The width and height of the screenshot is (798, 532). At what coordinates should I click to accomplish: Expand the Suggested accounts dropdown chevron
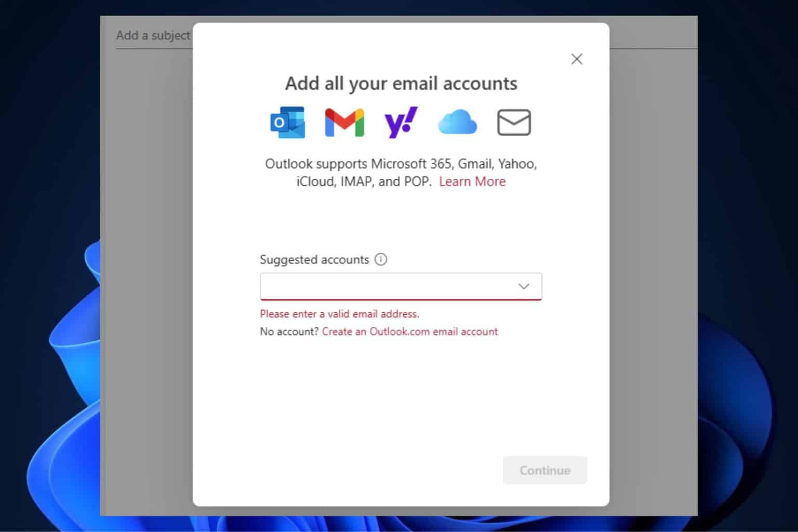pyautogui.click(x=524, y=286)
